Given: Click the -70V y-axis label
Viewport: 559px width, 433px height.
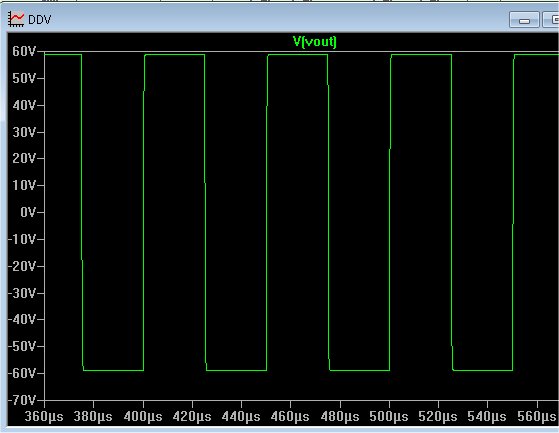Looking at the screenshot, I should click(x=22, y=401).
